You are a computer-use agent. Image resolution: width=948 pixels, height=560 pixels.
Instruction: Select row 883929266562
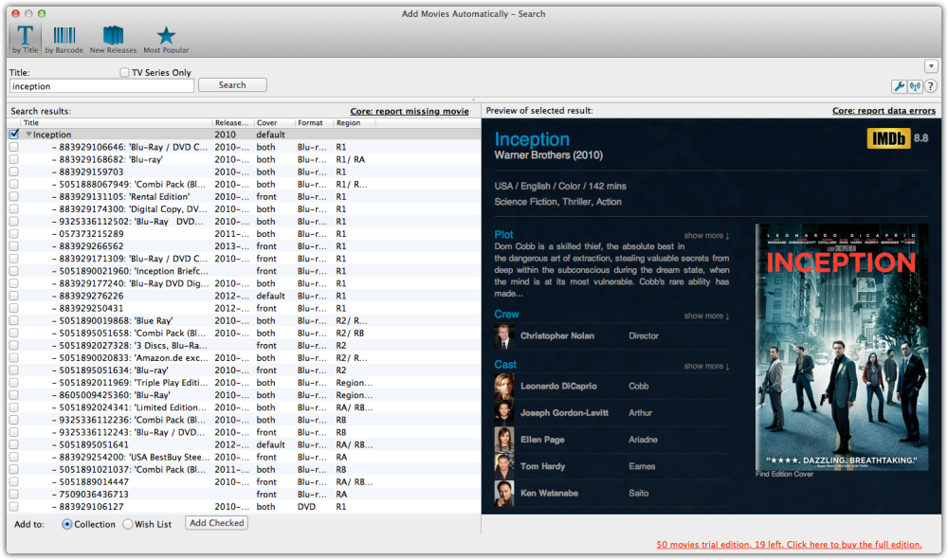click(x=244, y=245)
